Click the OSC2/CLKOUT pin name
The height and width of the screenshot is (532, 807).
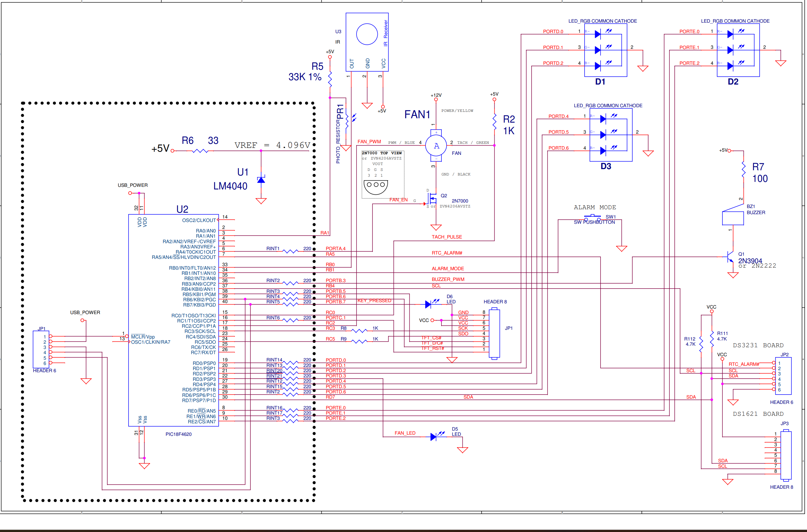pyautogui.click(x=199, y=220)
